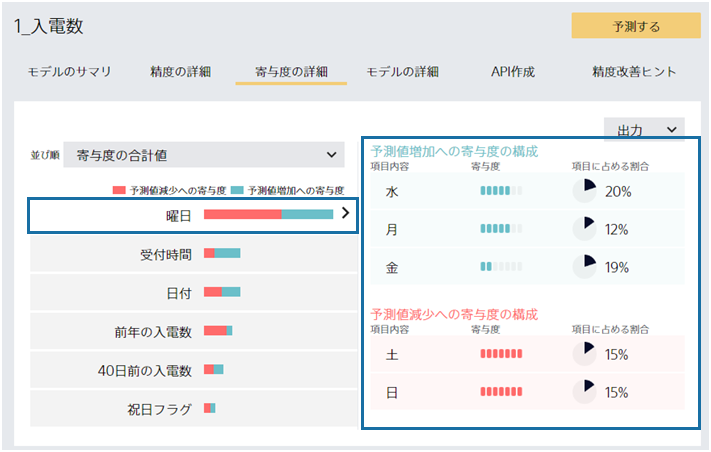711x452 pixels.
Task: Click the 日付 contribution bar
Action: 222,292
